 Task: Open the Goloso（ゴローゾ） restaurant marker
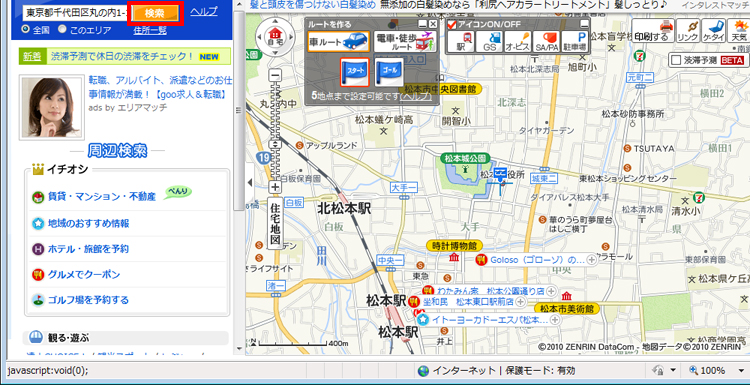[530, 260]
